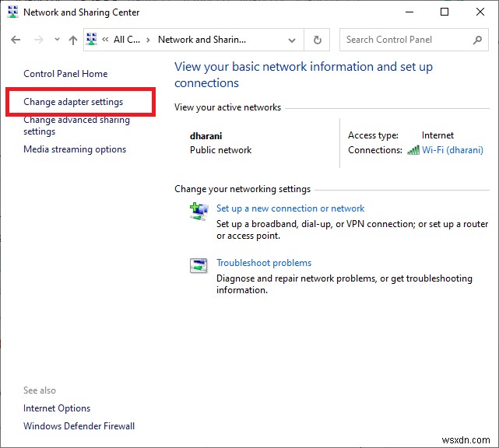This screenshot has height=448, width=499.
Task: Open Windows Defender Firewall link
Action: [x=79, y=426]
